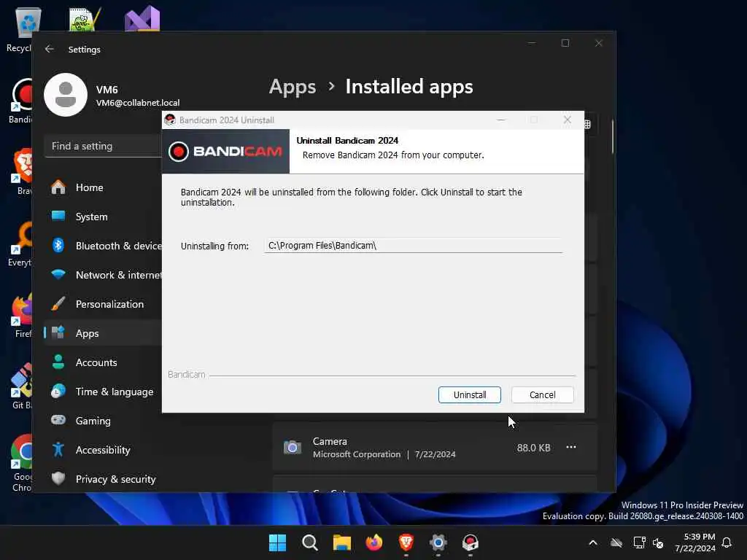
Task: Open the notification bell
Action: tap(727, 542)
